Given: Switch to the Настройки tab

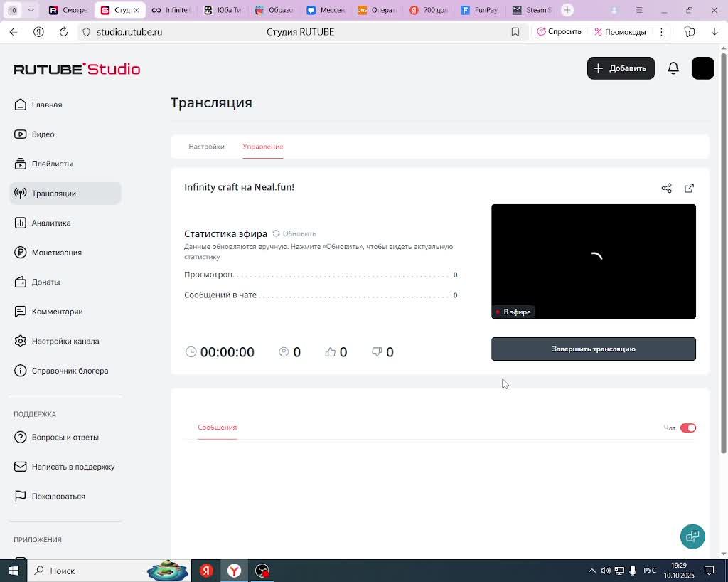Looking at the screenshot, I should coord(206,147).
